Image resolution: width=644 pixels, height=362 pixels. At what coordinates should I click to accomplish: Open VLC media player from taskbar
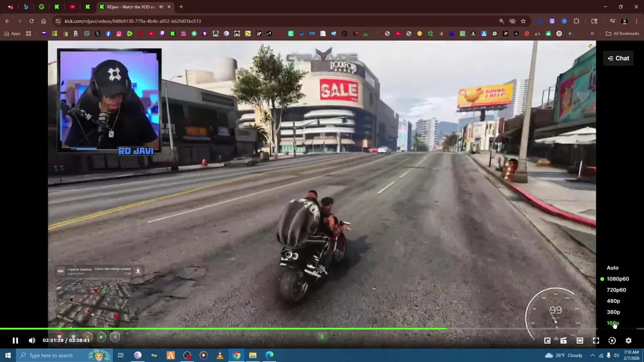coord(220,355)
